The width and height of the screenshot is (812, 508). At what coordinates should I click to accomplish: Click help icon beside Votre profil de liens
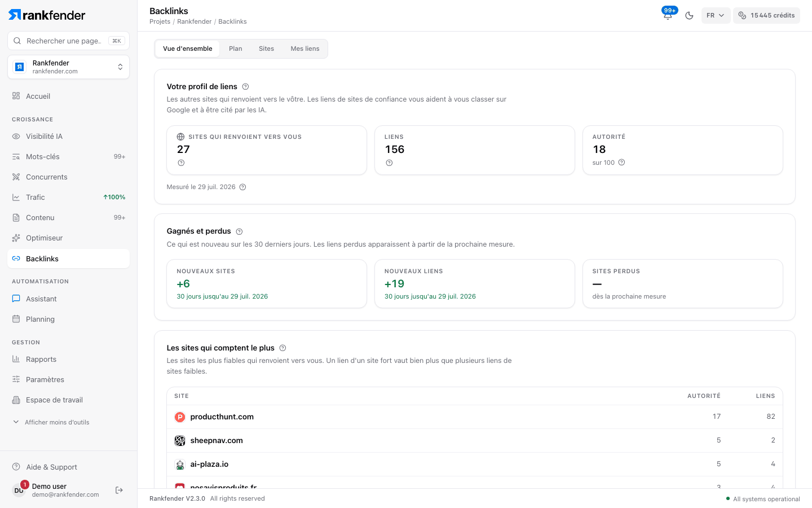click(x=245, y=87)
